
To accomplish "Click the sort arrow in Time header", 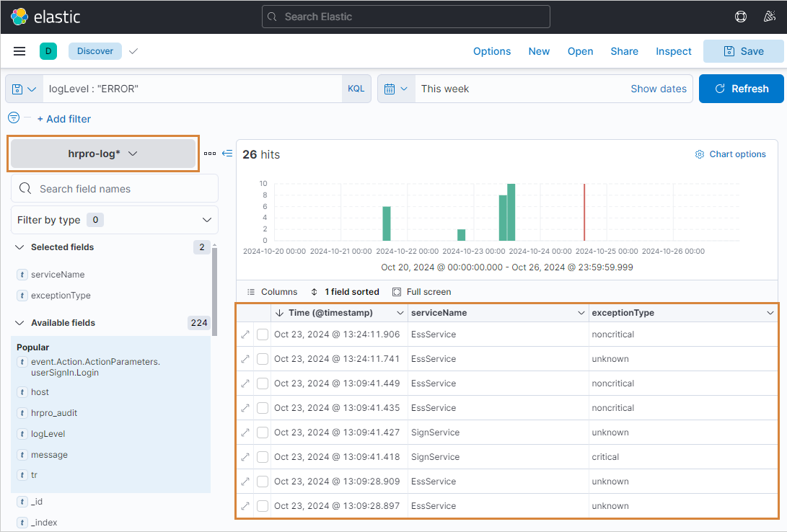I will point(280,313).
